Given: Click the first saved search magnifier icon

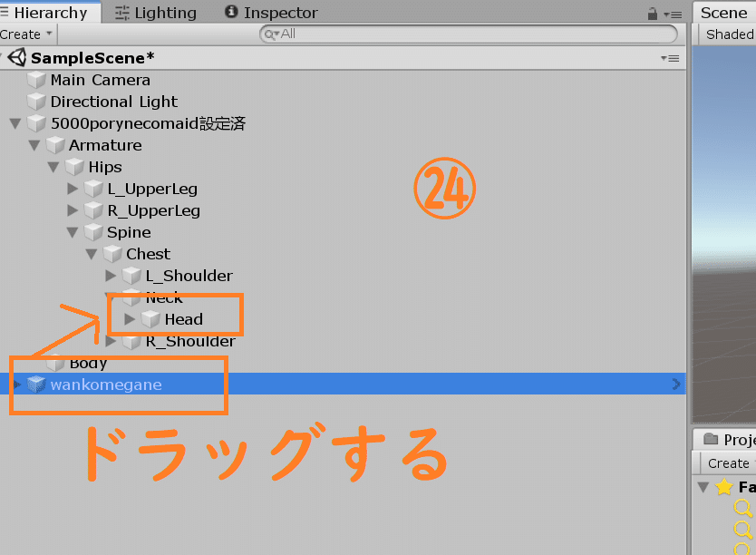Looking at the screenshot, I should (x=743, y=508).
